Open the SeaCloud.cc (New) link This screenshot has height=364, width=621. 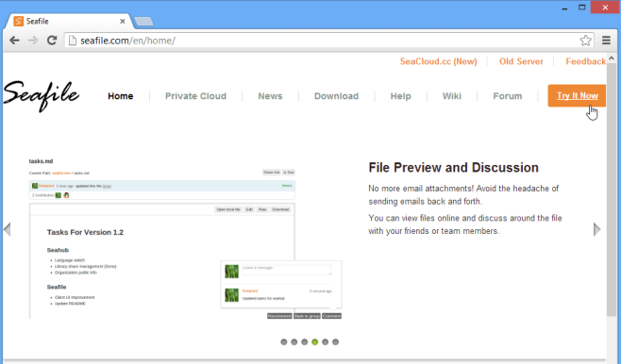point(439,61)
